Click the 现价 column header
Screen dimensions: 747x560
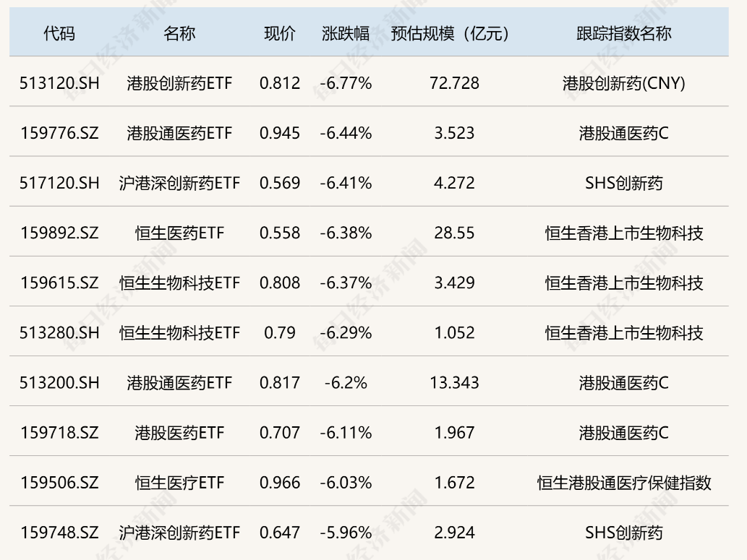tap(280, 33)
